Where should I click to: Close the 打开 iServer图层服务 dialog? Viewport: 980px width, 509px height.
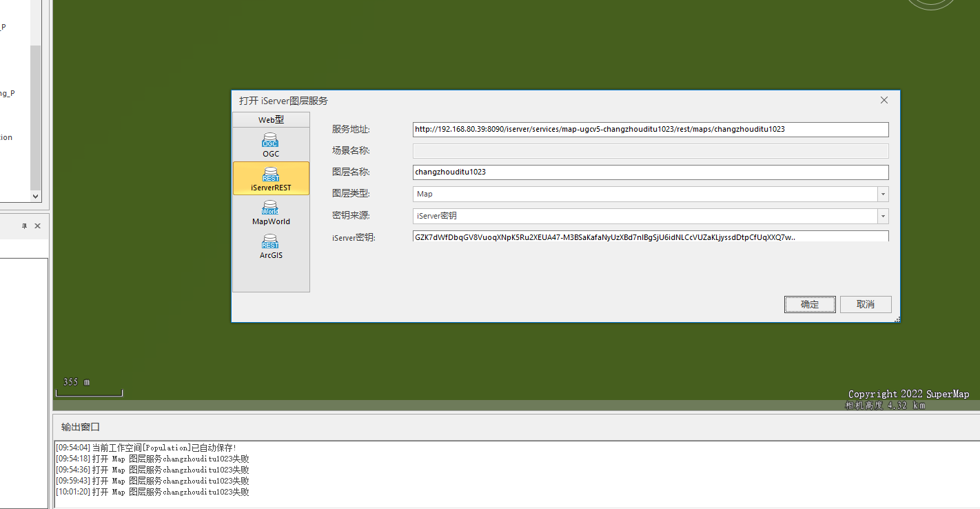(x=884, y=101)
